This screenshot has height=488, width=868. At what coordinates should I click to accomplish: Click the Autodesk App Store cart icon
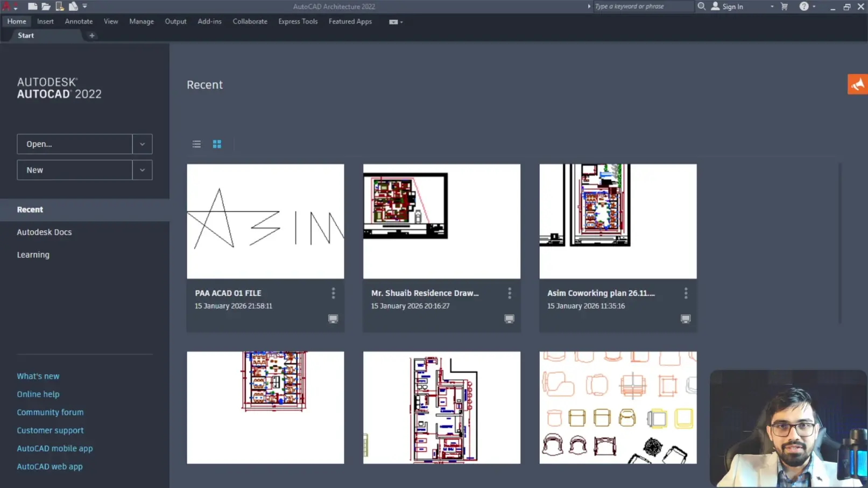click(x=784, y=6)
